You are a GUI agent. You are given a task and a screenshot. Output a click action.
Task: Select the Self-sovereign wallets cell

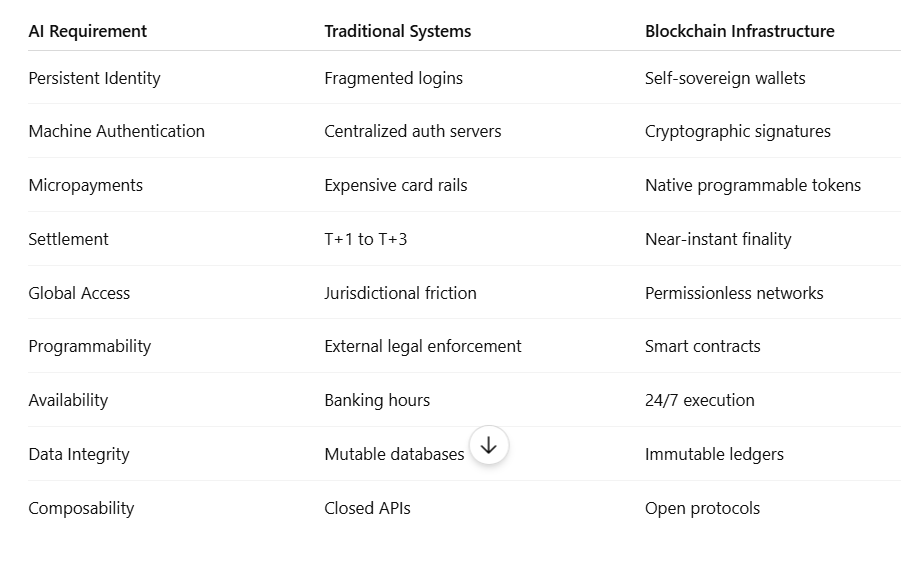coord(725,78)
